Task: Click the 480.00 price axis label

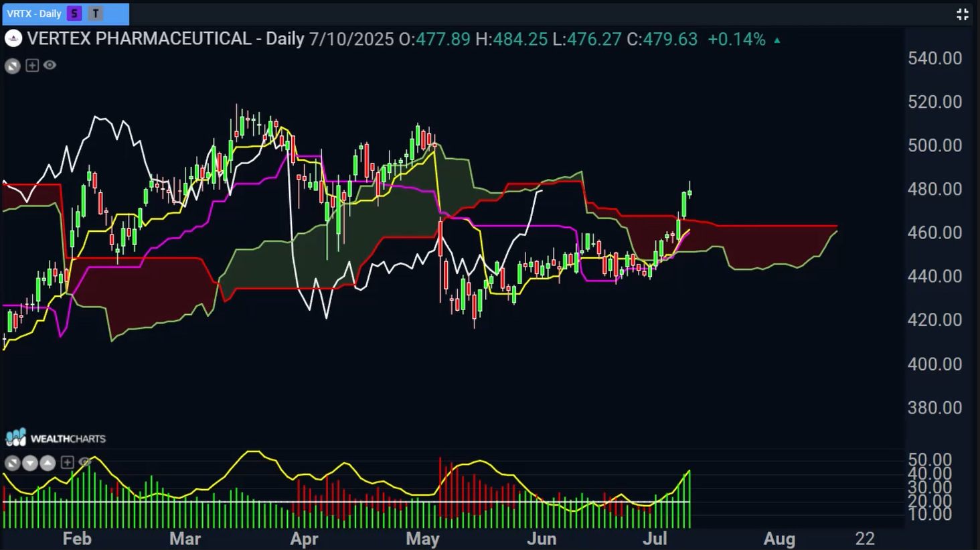Action: tap(934, 189)
